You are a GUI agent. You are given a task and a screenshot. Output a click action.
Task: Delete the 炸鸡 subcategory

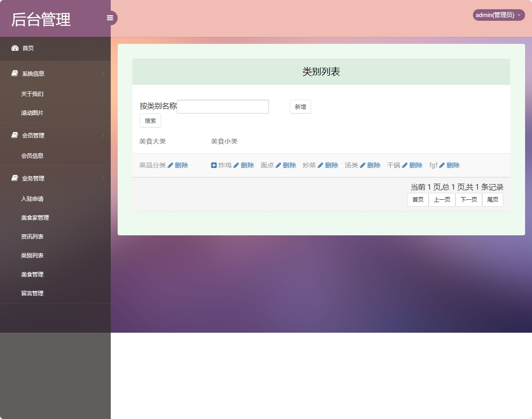247,165
